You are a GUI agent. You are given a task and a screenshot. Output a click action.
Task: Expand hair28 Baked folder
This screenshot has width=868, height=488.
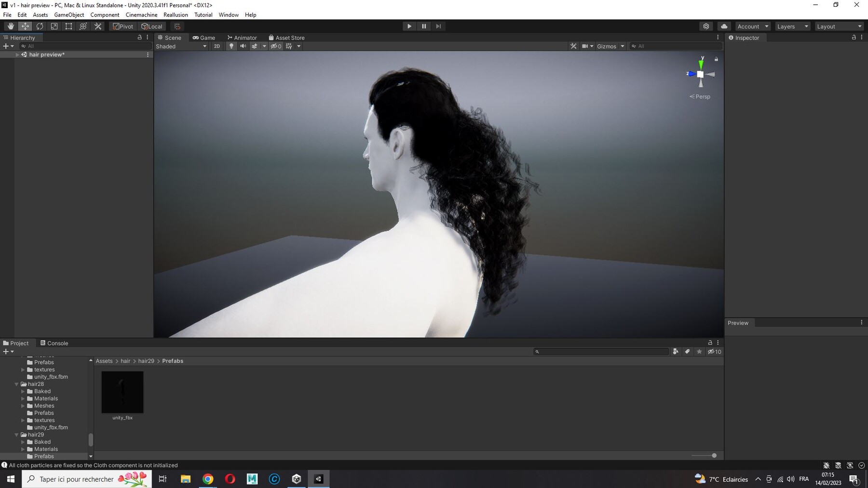click(x=23, y=391)
